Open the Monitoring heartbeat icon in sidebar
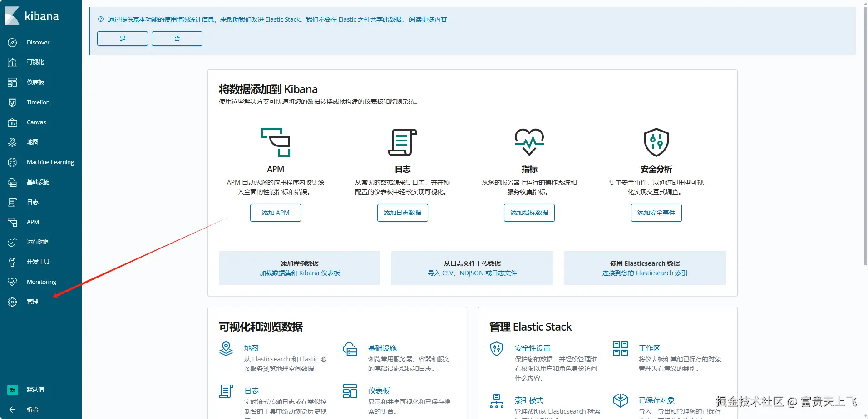 12,282
